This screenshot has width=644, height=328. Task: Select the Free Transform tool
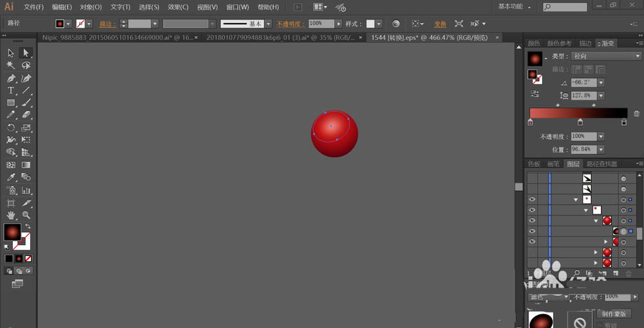[26, 140]
